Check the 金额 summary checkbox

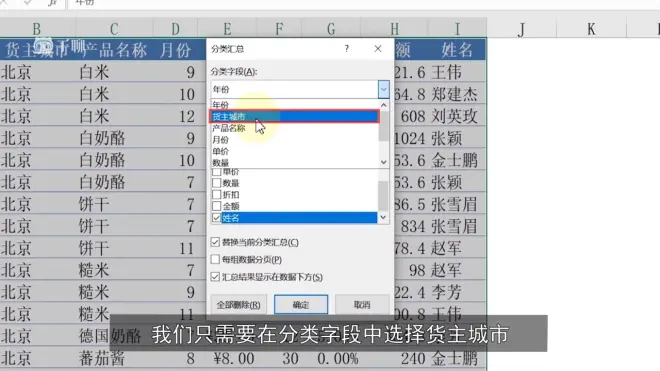[x=216, y=206]
